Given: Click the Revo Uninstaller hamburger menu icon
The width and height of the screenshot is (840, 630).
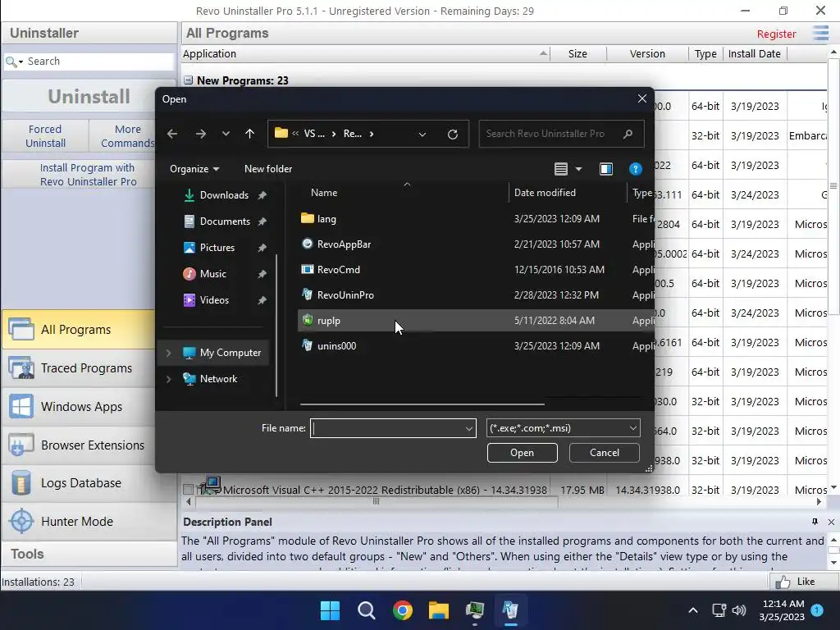Looking at the screenshot, I should pyautogui.click(x=820, y=33).
